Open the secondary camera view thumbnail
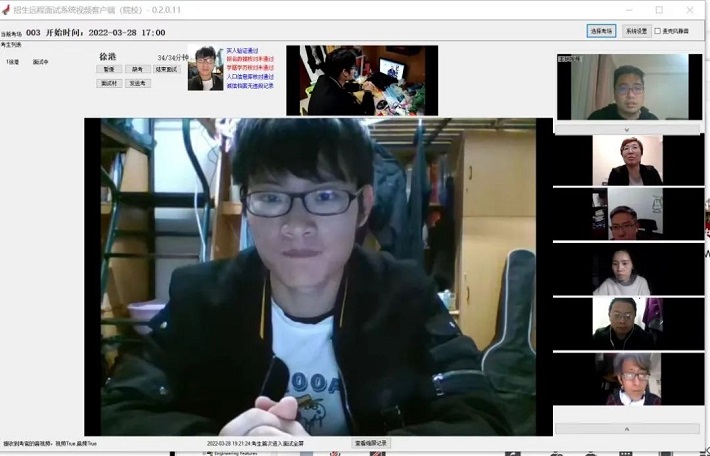 click(362, 80)
